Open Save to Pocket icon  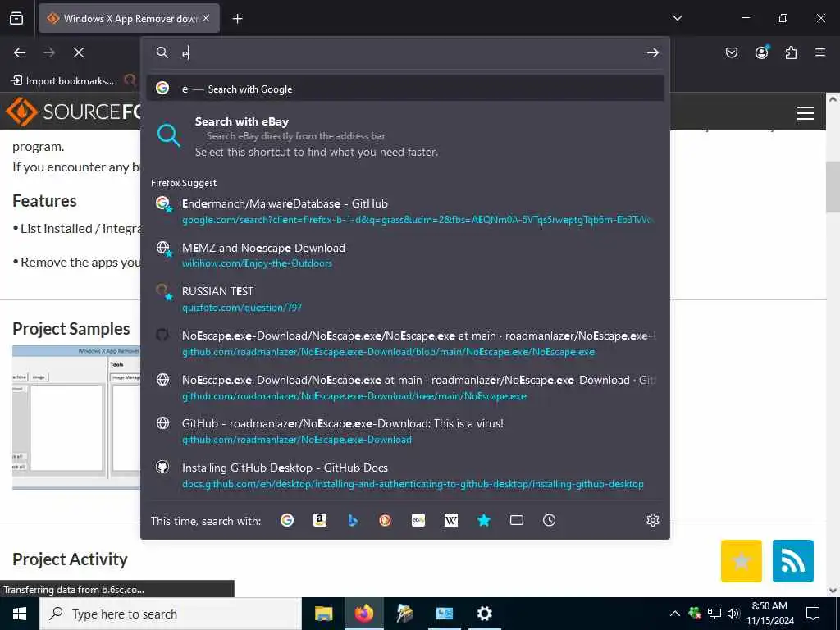coord(731,52)
